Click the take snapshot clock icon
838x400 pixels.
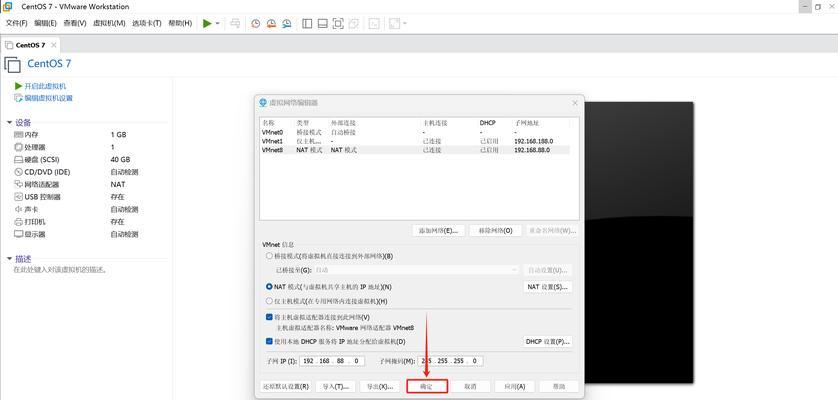coord(256,24)
